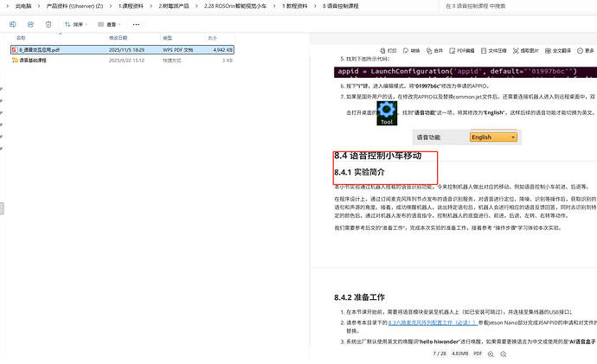Click 打印 print in PDF preview toolbar

[x=388, y=51]
